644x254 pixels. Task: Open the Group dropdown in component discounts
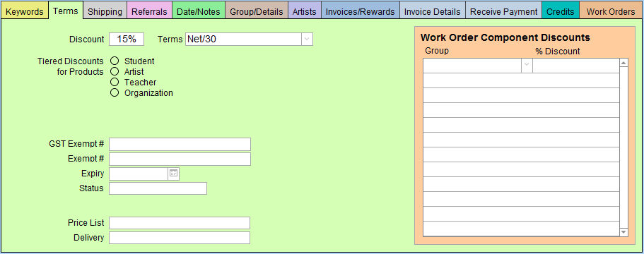527,66
